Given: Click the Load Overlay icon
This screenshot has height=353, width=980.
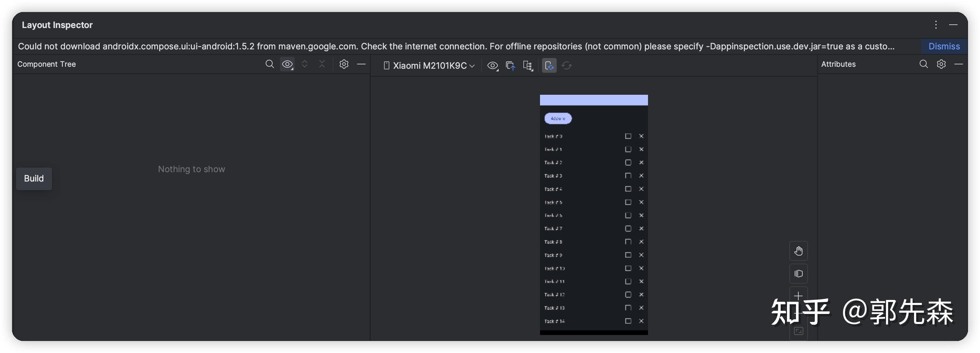Looking at the screenshot, I should tap(511, 65).
